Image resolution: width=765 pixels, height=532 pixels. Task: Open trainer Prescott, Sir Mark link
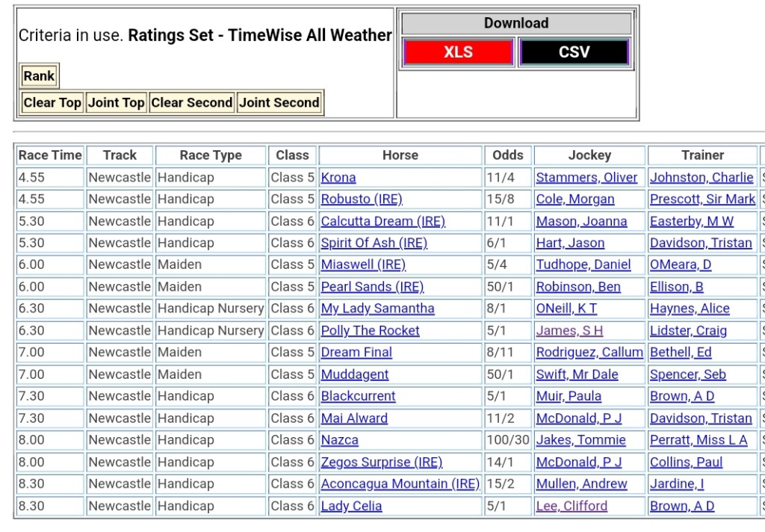point(702,199)
